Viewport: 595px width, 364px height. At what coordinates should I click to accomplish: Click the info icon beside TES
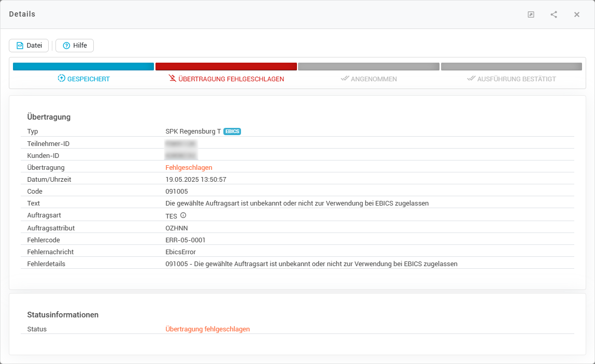(183, 215)
